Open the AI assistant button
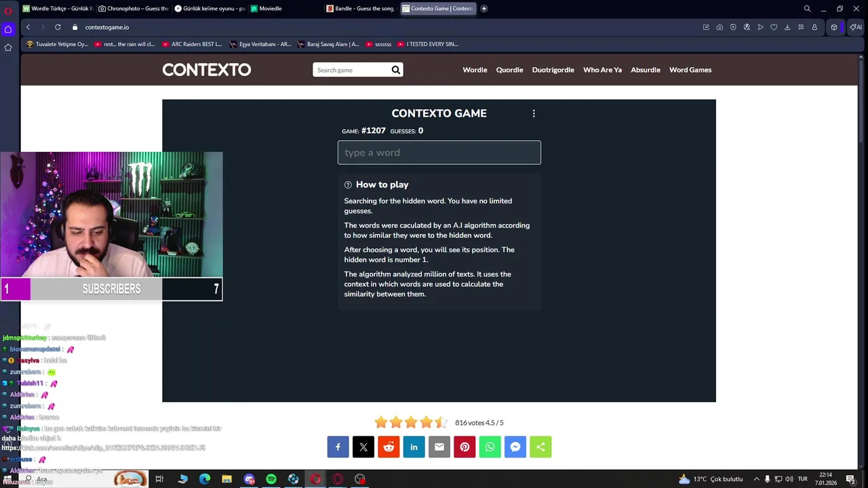The height and width of the screenshot is (488, 868). coord(855,27)
